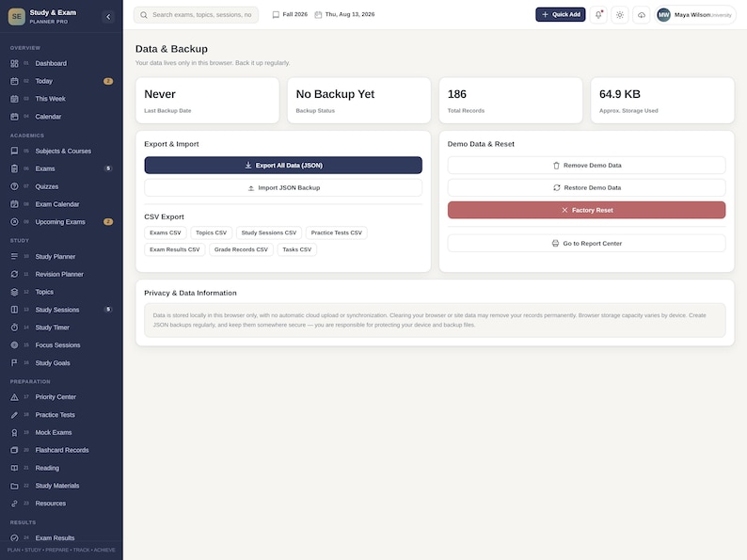Viewport: 747px width, 560px height.
Task: Open Focus Sessions in sidebar
Action: click(61, 345)
